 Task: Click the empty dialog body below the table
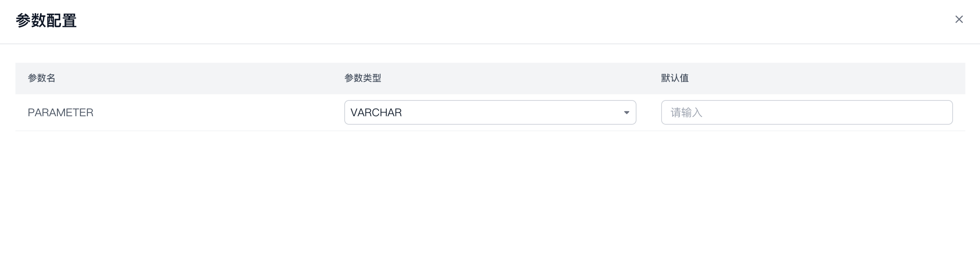click(490, 192)
